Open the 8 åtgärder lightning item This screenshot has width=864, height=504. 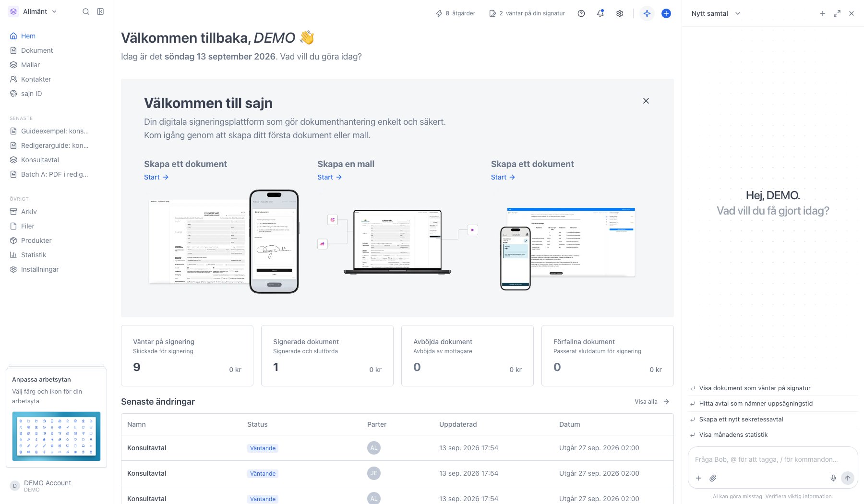(455, 13)
